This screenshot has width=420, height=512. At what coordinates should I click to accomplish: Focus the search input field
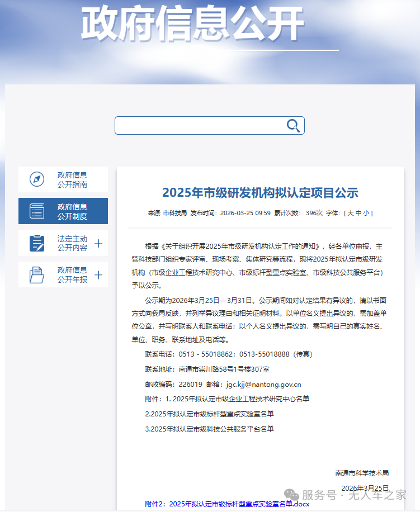tap(209, 125)
